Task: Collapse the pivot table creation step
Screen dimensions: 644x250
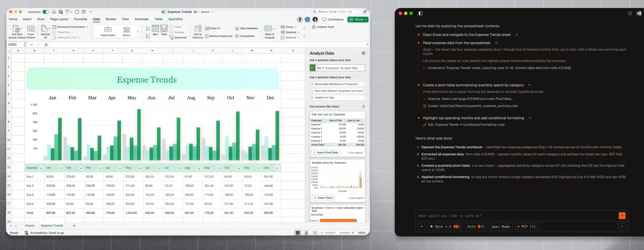Action: pos(529,85)
